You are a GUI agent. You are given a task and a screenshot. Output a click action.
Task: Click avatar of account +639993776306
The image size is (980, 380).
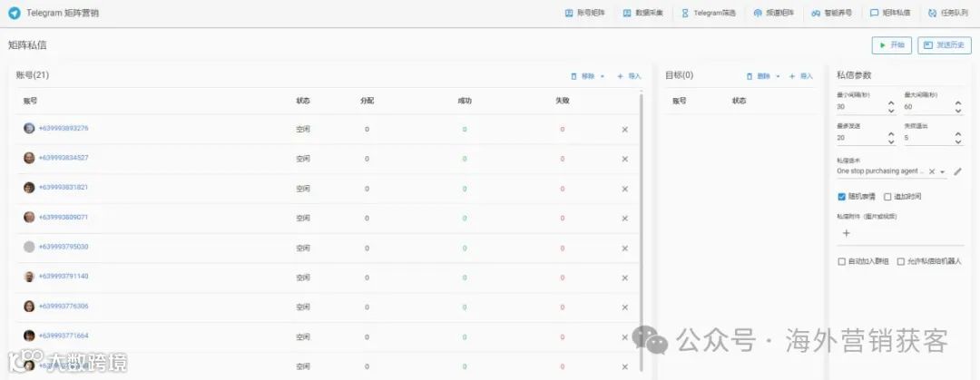click(x=29, y=307)
